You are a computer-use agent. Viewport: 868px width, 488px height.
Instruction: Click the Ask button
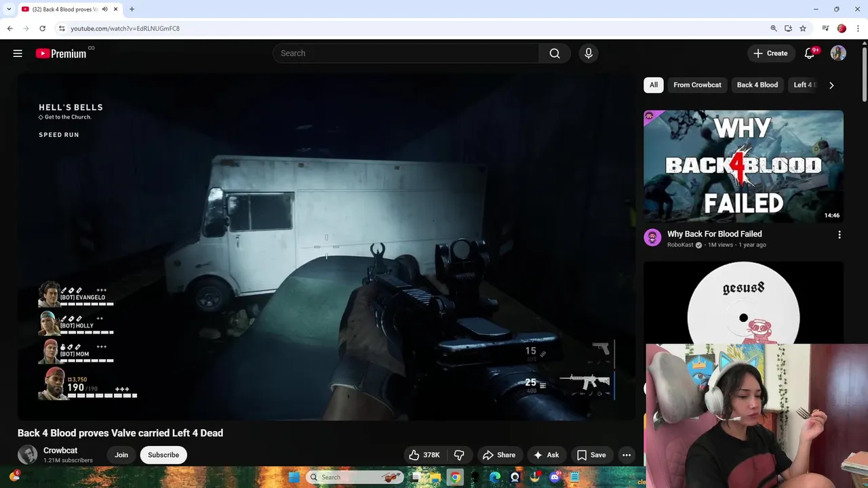click(547, 455)
